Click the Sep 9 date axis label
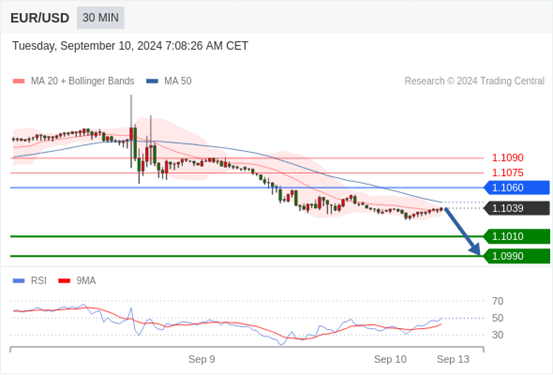The image size is (553, 375). coord(202,359)
